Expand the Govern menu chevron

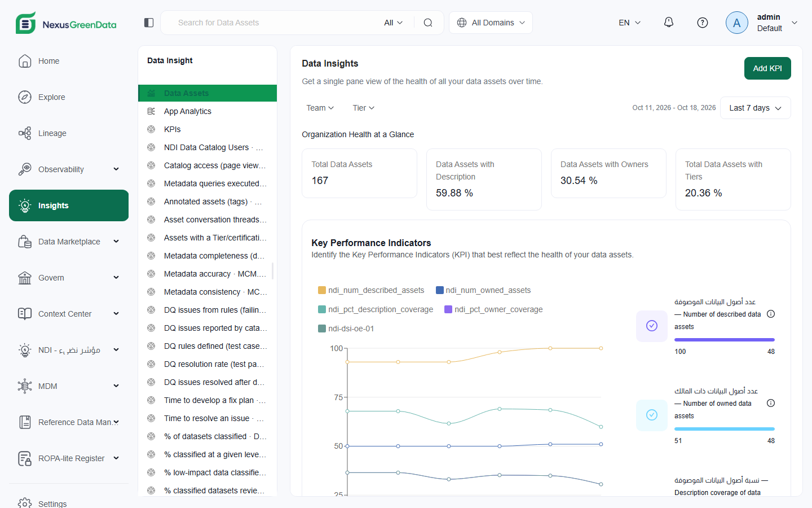click(x=116, y=278)
